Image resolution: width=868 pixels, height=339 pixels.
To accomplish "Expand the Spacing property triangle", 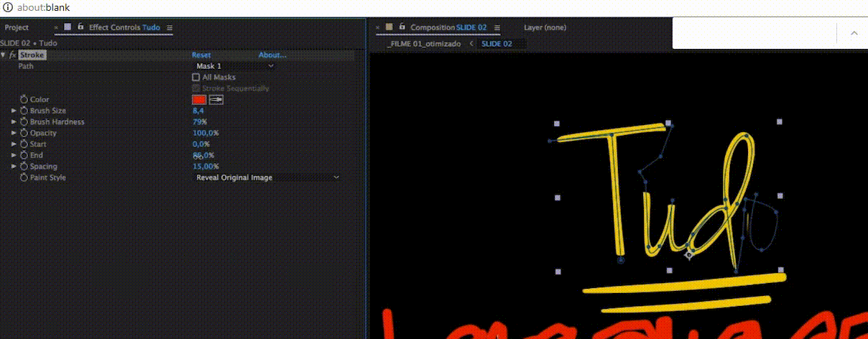I will pos(14,167).
